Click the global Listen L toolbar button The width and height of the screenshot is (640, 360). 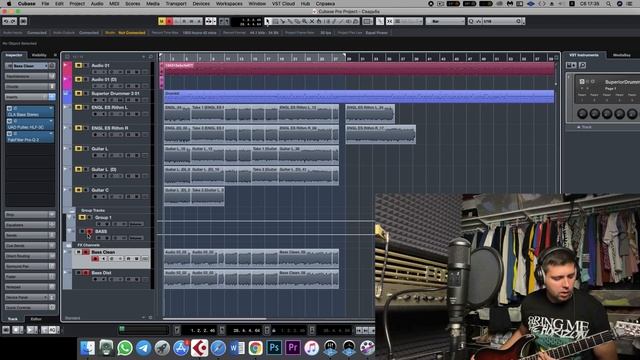[x=177, y=21]
